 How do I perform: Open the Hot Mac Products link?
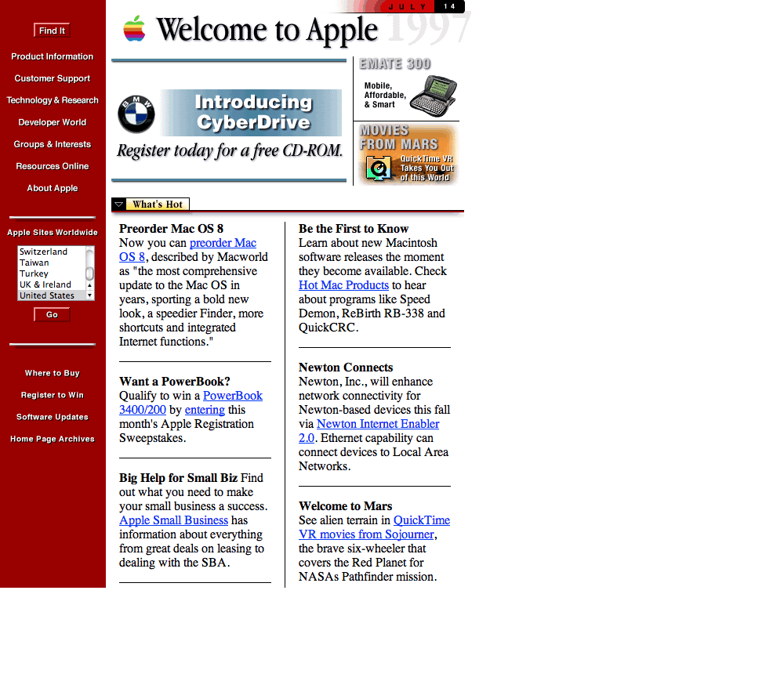coord(343,285)
